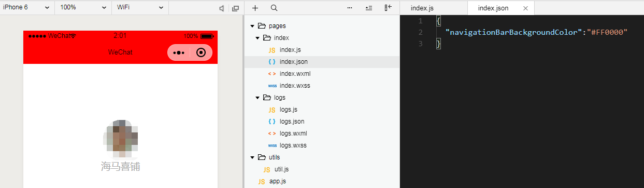Search files with magnifier icon
The image size is (644, 188).
274,8
